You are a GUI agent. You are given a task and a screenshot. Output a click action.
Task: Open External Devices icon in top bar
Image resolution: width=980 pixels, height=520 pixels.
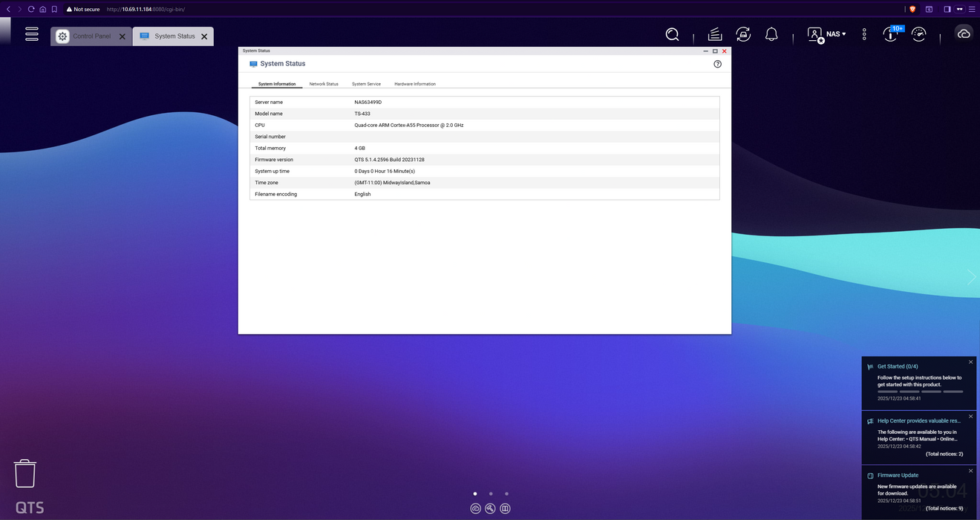point(743,35)
